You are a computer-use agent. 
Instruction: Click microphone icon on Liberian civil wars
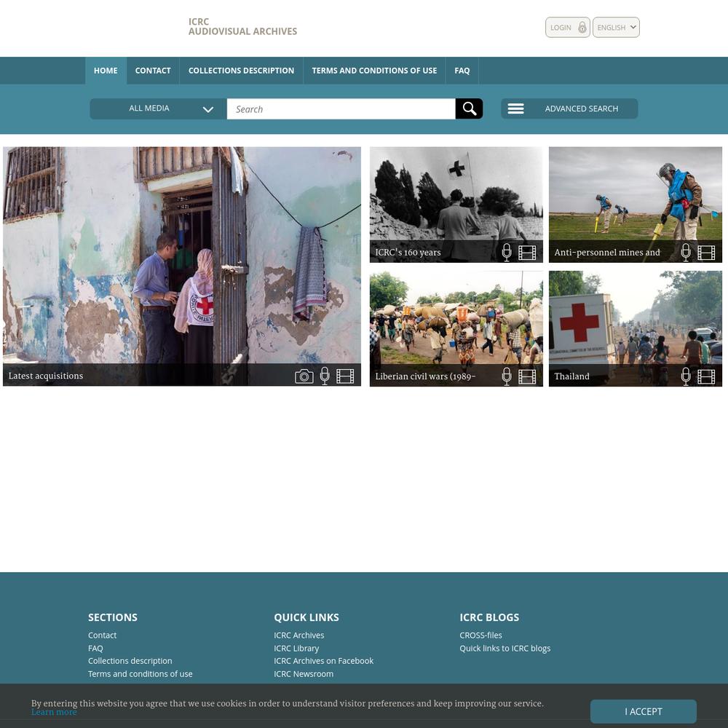pyautogui.click(x=507, y=376)
